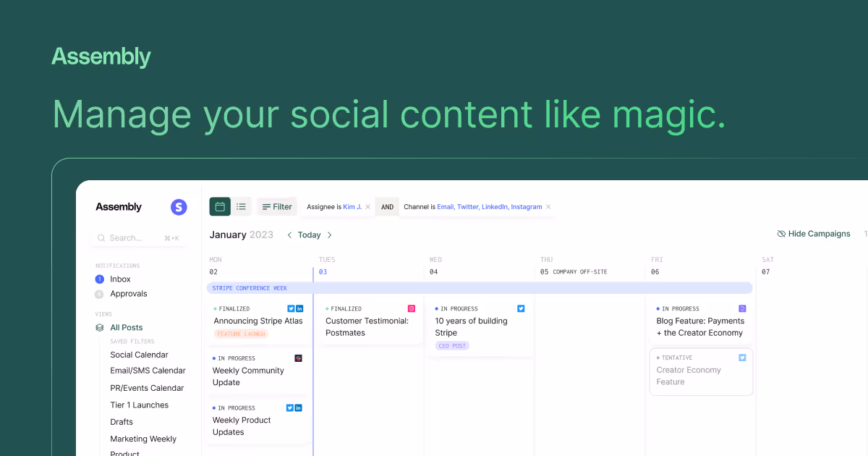The width and height of the screenshot is (868, 456).
Task: Select the SAT 07 day header
Action: pyautogui.click(x=767, y=266)
